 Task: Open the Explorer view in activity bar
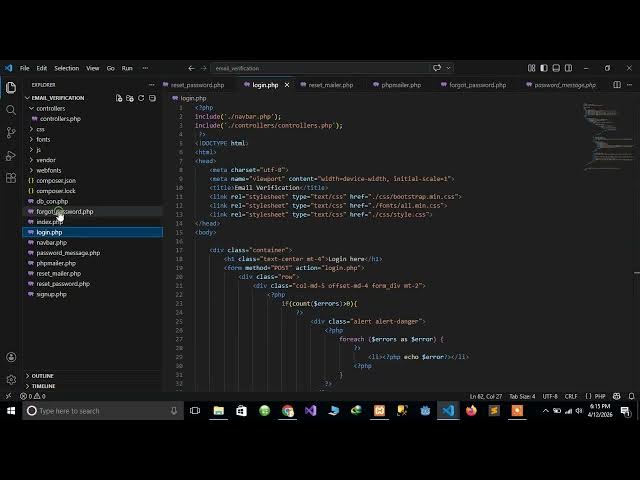[11, 87]
